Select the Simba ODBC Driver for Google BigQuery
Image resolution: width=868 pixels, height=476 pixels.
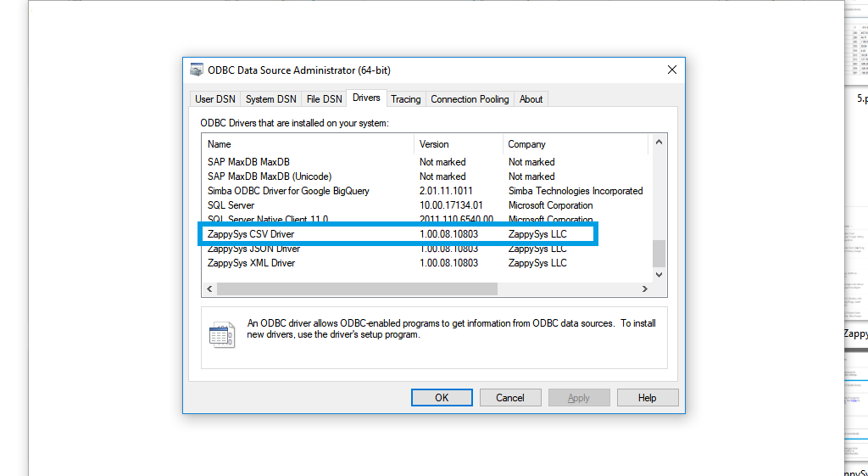pos(288,191)
